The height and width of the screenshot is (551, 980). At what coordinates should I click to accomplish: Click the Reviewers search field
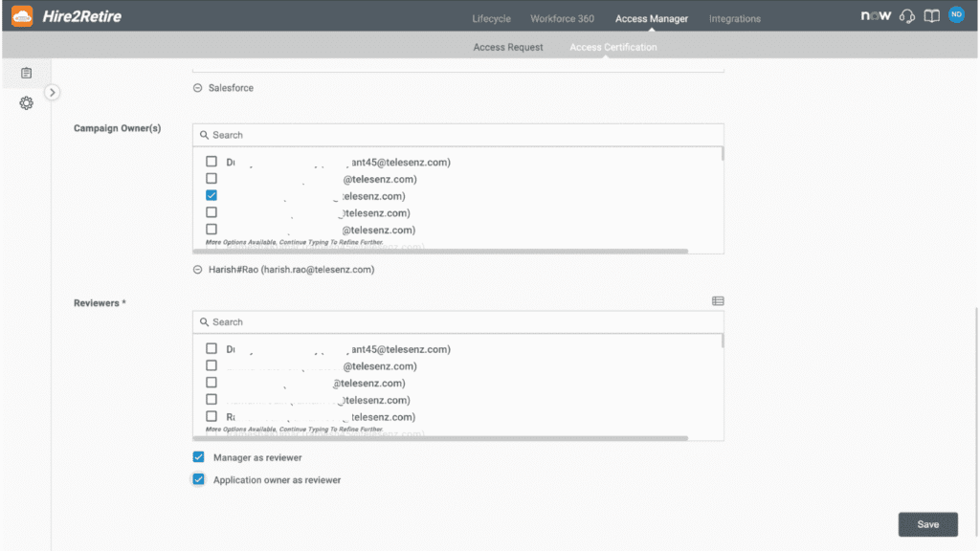(x=457, y=322)
